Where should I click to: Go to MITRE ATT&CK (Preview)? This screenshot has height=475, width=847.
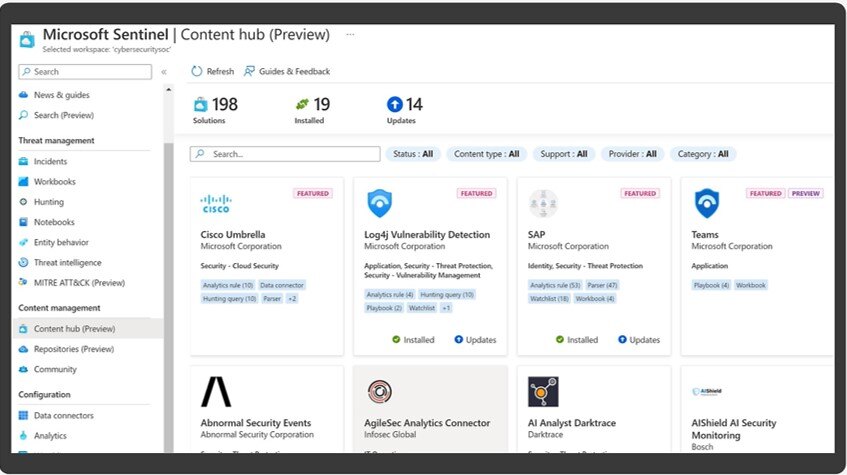point(79,283)
